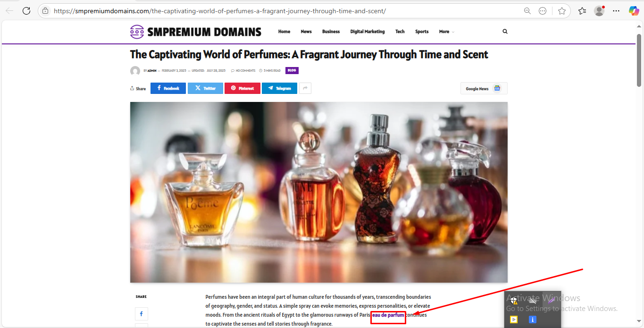
Task: Go to the Sports menu item
Action: [x=422, y=32]
